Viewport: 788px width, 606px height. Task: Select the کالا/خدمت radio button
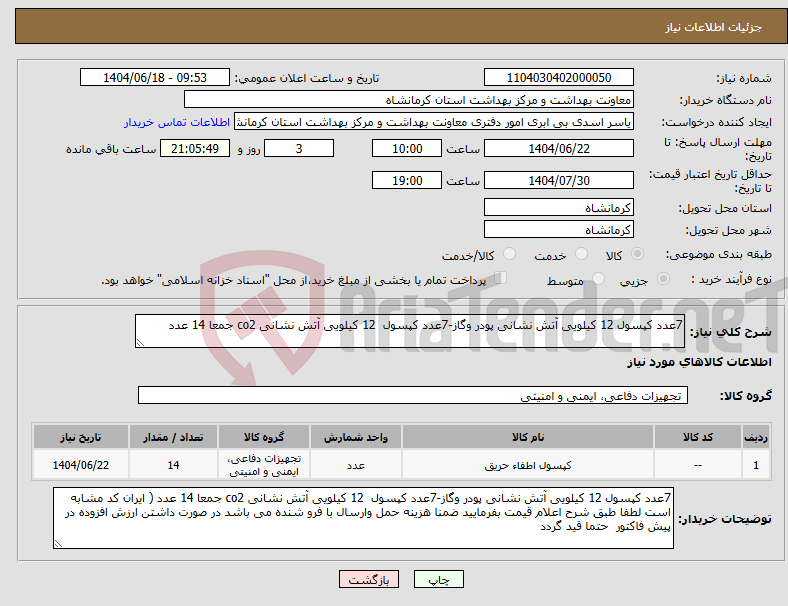tap(510, 254)
